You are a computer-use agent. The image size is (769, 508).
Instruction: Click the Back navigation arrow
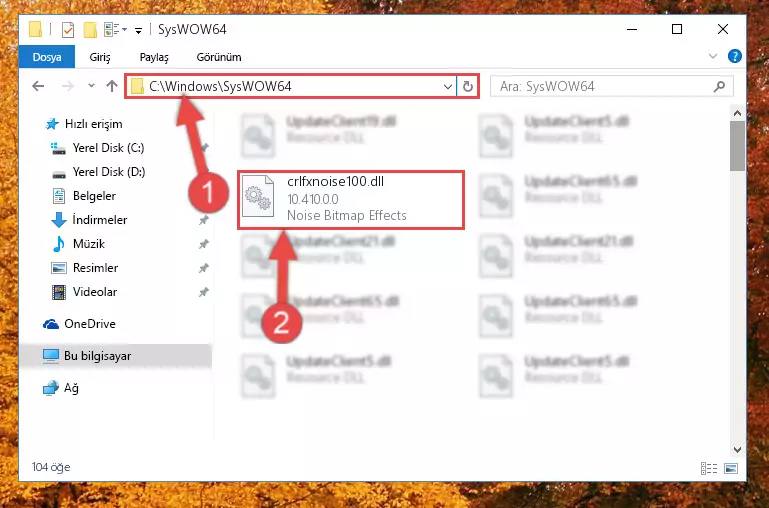click(x=38, y=86)
